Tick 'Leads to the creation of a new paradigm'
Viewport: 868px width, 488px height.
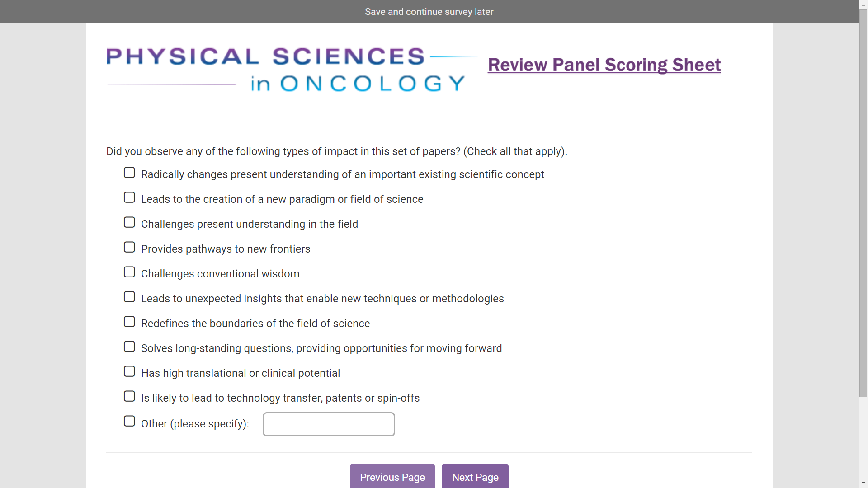[x=129, y=198]
